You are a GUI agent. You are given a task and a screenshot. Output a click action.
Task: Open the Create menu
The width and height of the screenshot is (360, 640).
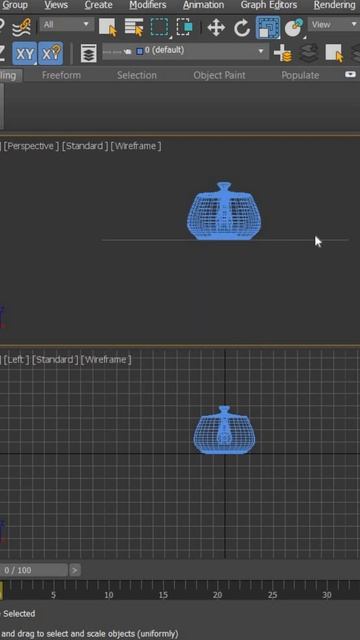coord(98,5)
